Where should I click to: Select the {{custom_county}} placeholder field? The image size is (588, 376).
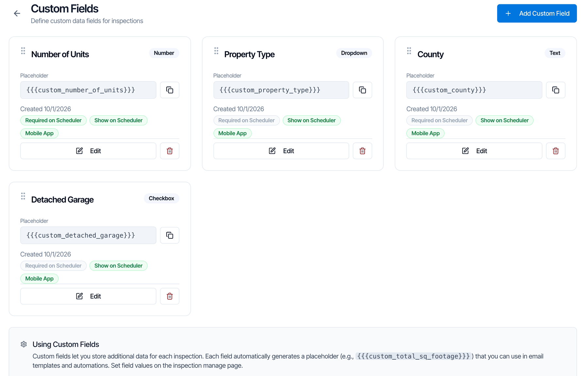pos(474,90)
